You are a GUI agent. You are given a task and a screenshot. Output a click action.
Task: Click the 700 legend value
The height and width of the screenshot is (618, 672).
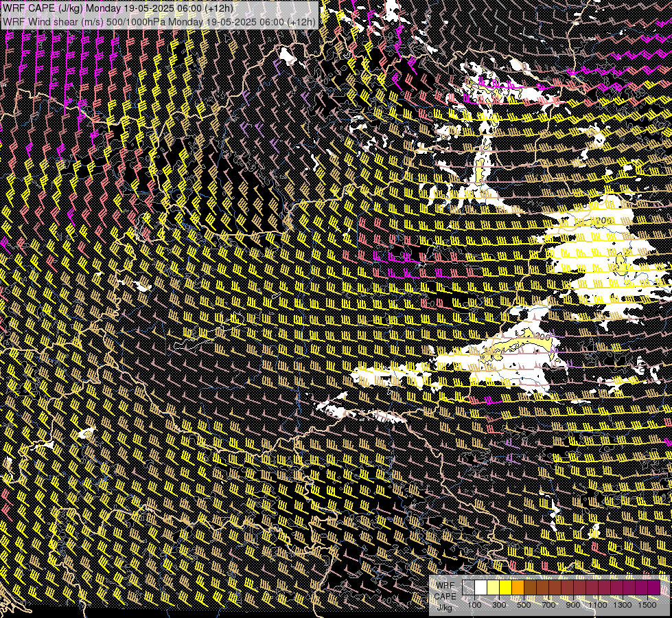[548, 605]
